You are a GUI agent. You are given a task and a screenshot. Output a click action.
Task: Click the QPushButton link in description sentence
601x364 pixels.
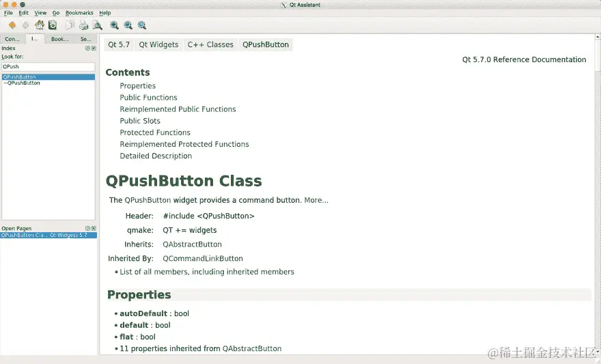[148, 200]
